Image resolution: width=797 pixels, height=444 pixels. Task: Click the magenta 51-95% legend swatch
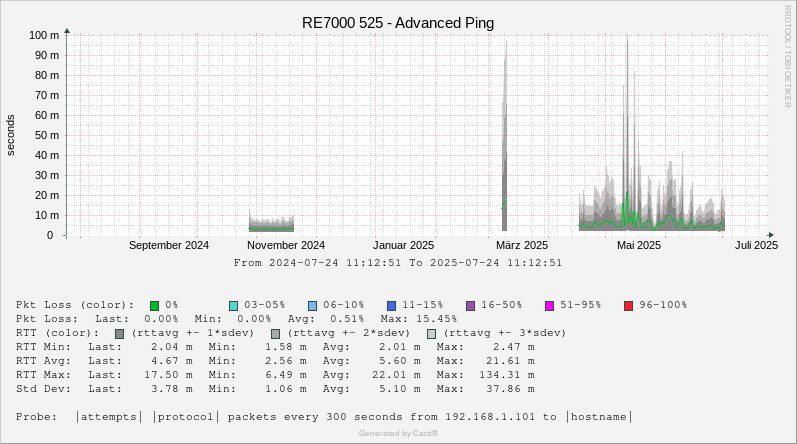pyautogui.click(x=549, y=305)
